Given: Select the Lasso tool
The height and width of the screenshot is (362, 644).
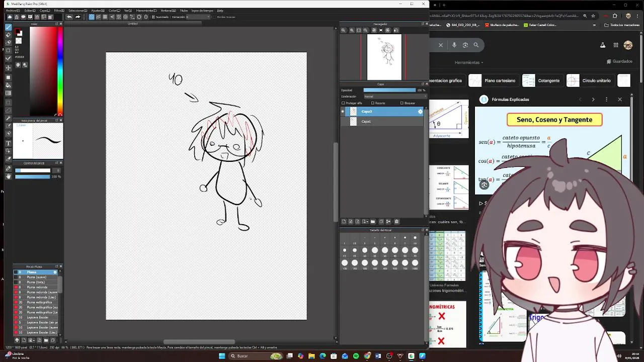Looking at the screenshot, I should pos(8,110).
